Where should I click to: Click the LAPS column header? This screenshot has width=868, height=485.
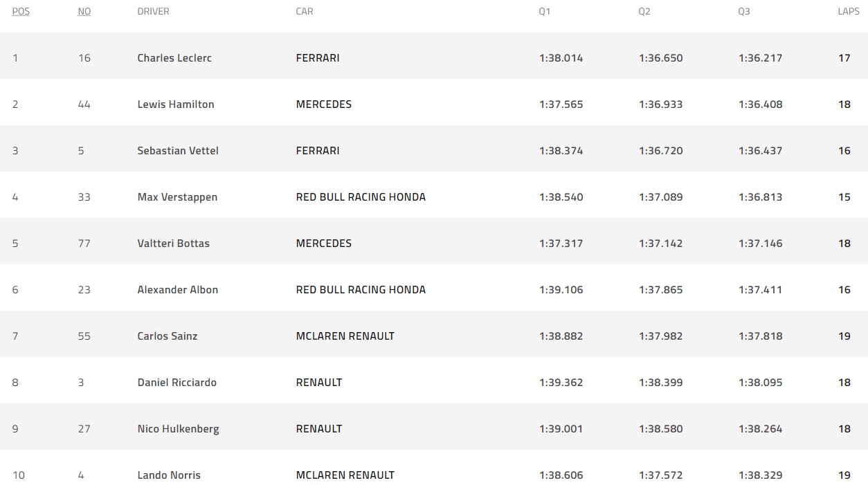click(848, 12)
